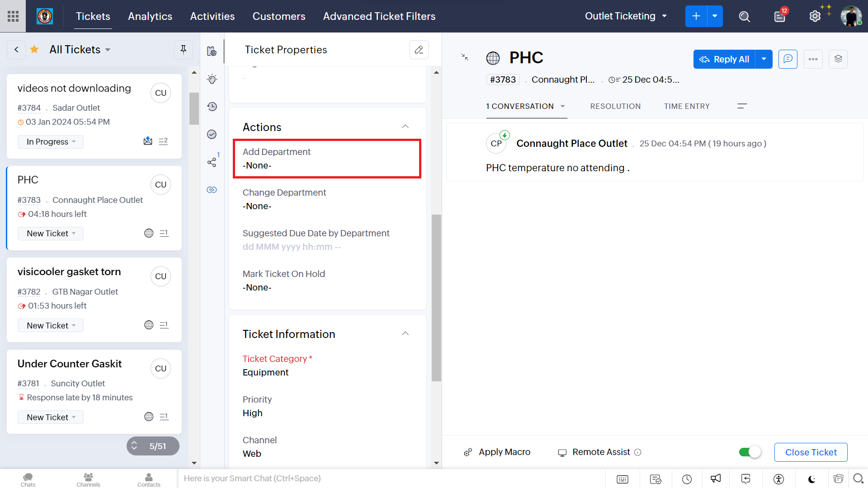Screen dimensions: 868x488
Task: Open the Resolution tab
Action: click(615, 106)
